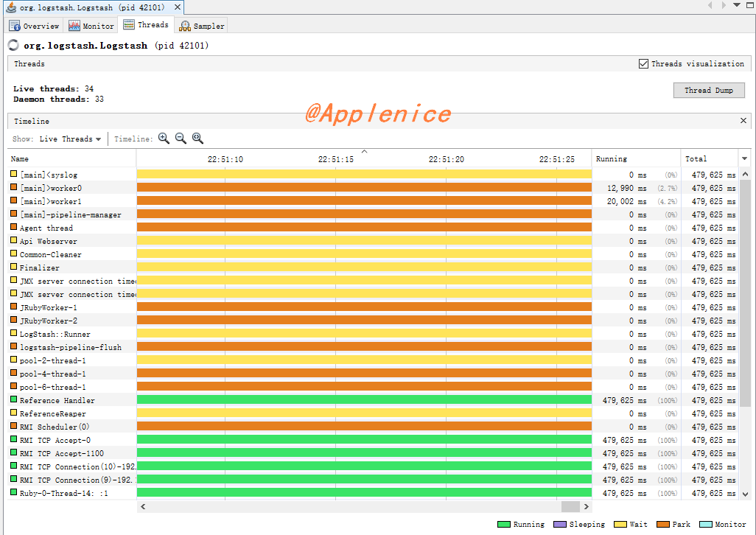This screenshot has height=535, width=756.
Task: Select the pool-6-thread-1 thread name
Action: tap(53, 387)
